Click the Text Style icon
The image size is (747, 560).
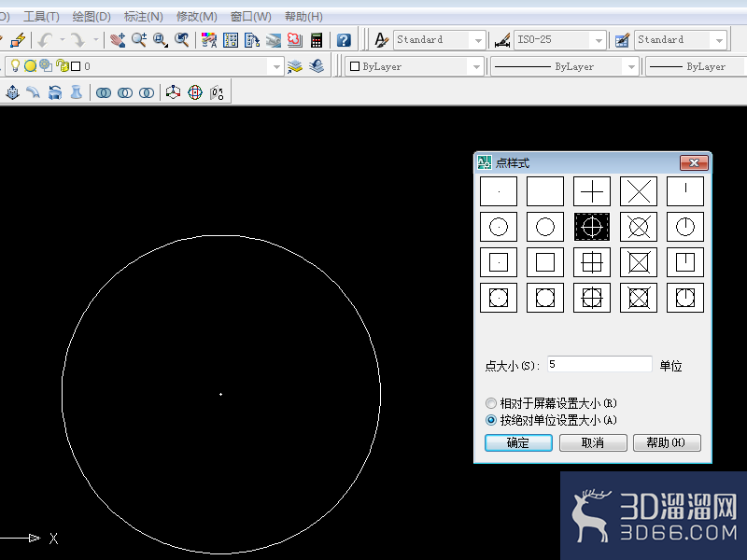381,39
